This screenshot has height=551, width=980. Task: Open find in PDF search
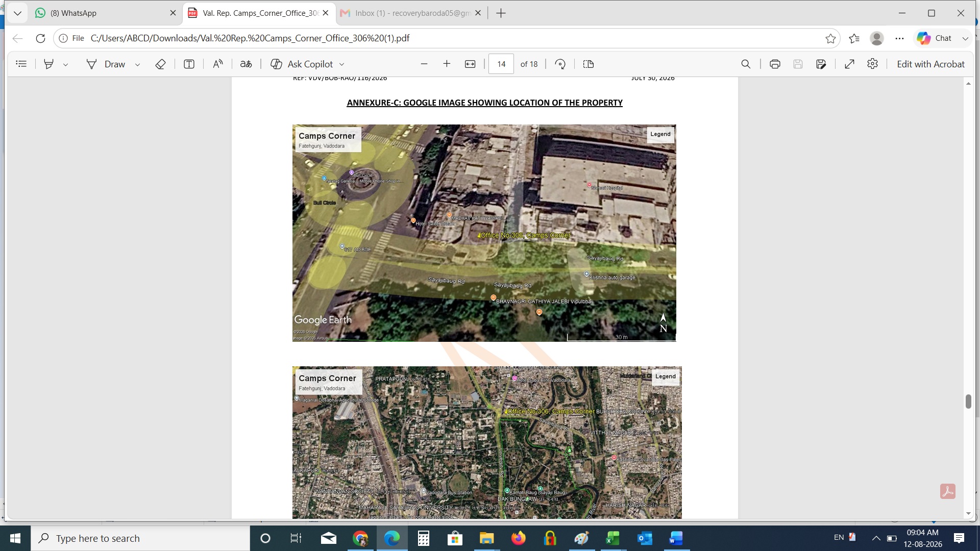click(746, 64)
